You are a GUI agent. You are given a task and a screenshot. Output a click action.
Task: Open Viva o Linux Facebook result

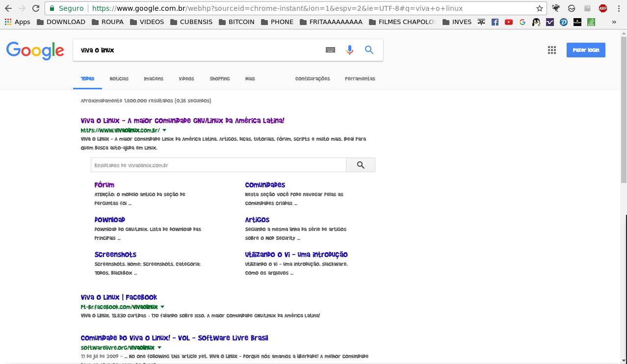[119, 297]
